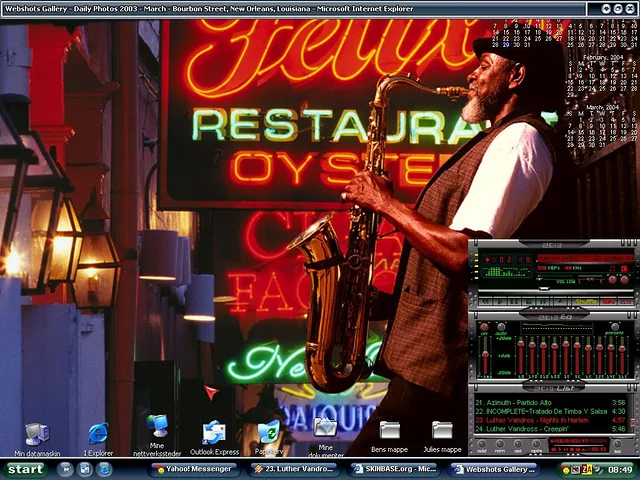Click the tray icon left of clock
Viewport: 640px width, 480px height.
pyautogui.click(x=597, y=469)
